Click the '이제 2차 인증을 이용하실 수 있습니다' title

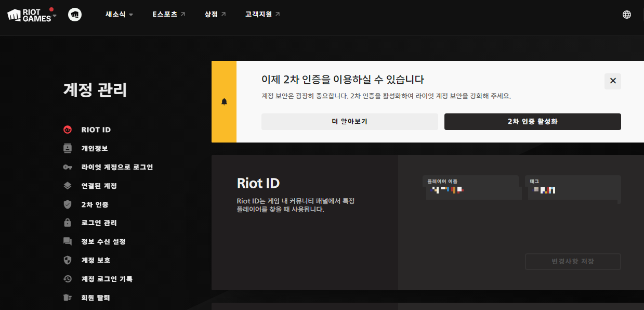[x=343, y=80]
